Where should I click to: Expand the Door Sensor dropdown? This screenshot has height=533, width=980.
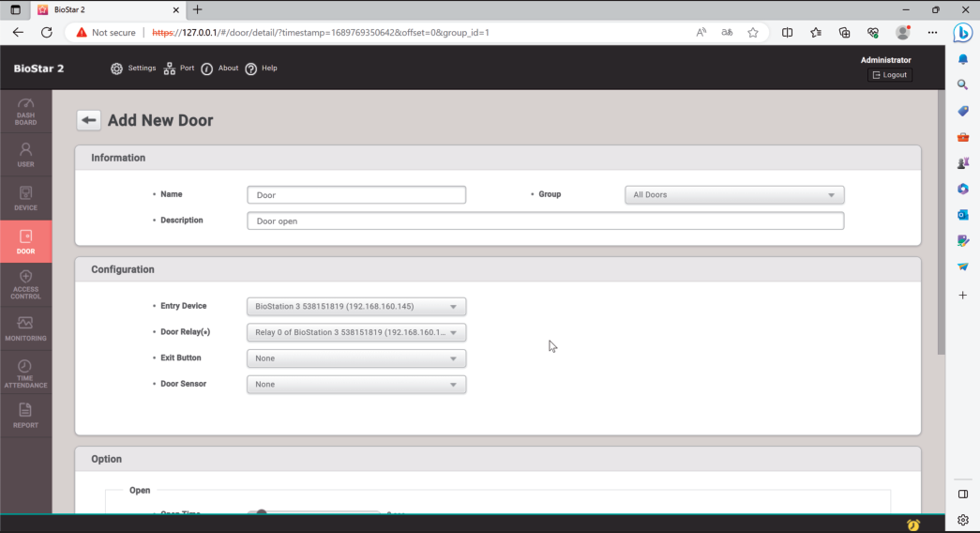tap(355, 385)
